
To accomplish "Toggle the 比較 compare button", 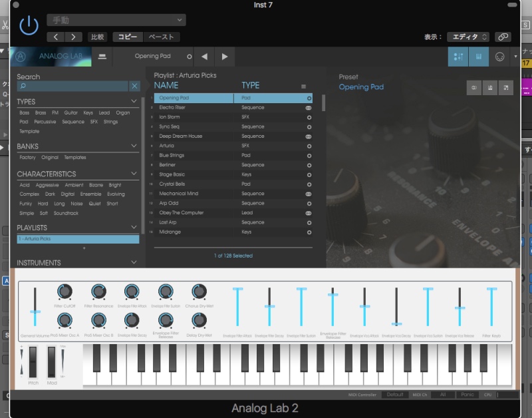I will [x=97, y=37].
